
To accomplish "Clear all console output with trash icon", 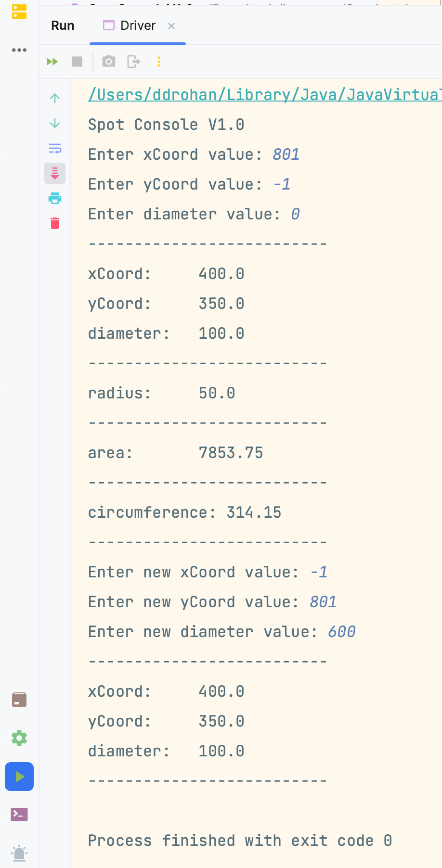I will 55,223.
